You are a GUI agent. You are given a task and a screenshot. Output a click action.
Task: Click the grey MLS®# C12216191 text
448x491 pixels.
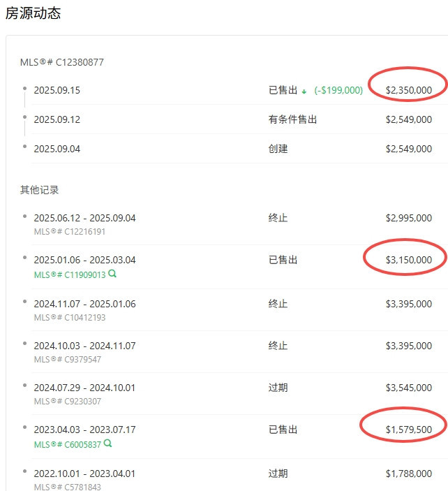(69, 231)
